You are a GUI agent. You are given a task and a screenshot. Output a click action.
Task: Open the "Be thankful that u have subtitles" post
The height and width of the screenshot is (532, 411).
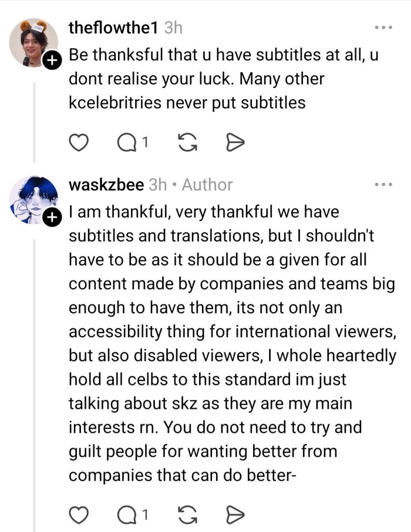[223, 79]
